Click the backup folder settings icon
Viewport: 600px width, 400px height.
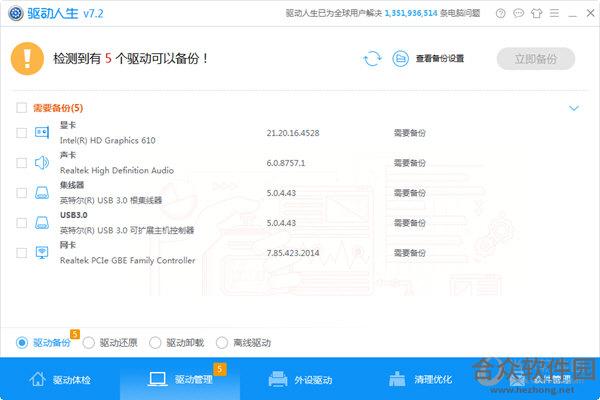click(x=400, y=59)
